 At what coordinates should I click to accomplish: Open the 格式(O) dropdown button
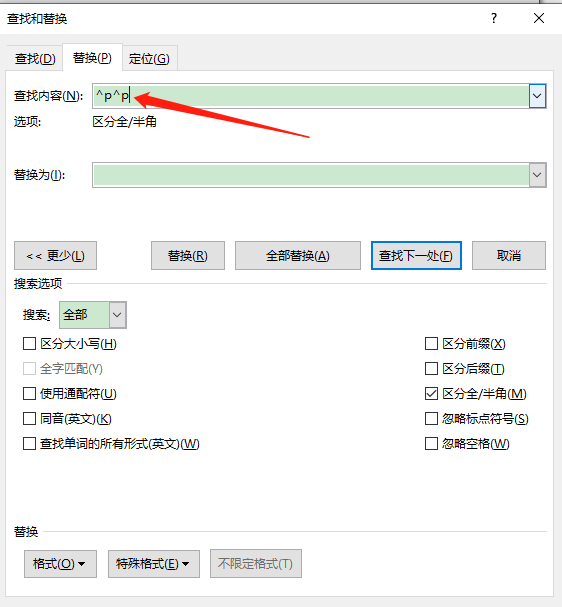click(x=60, y=564)
